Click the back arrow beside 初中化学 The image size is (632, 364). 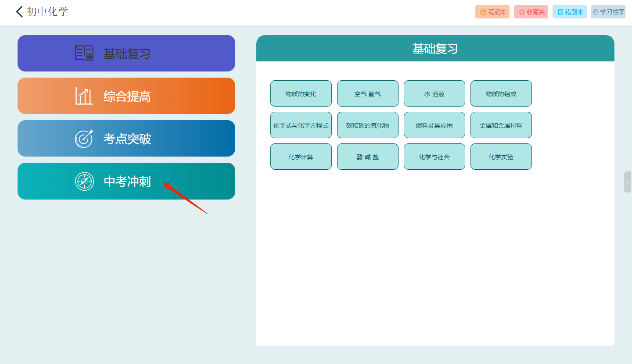tap(19, 11)
